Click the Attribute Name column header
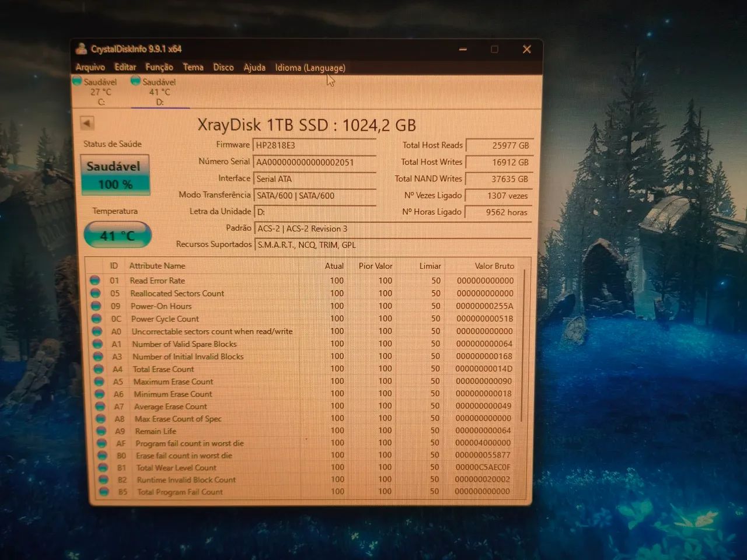 pyautogui.click(x=157, y=265)
